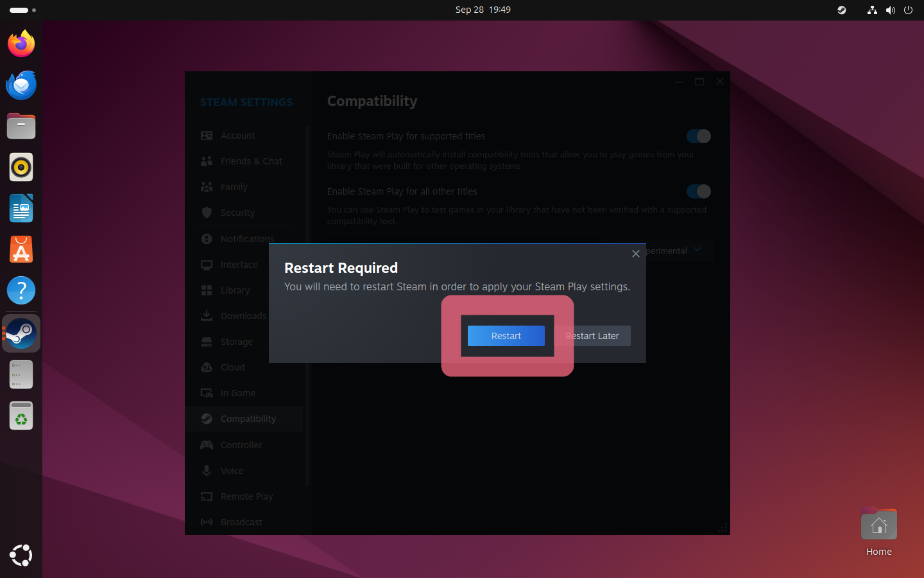Launch Firefox from the dock
This screenshot has width=924, height=578.
[21, 44]
